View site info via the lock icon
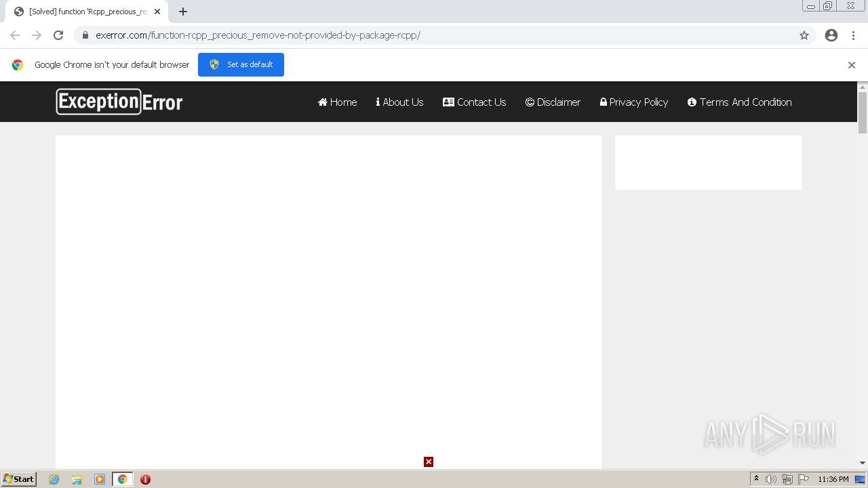The width and height of the screenshot is (868, 488). [85, 35]
